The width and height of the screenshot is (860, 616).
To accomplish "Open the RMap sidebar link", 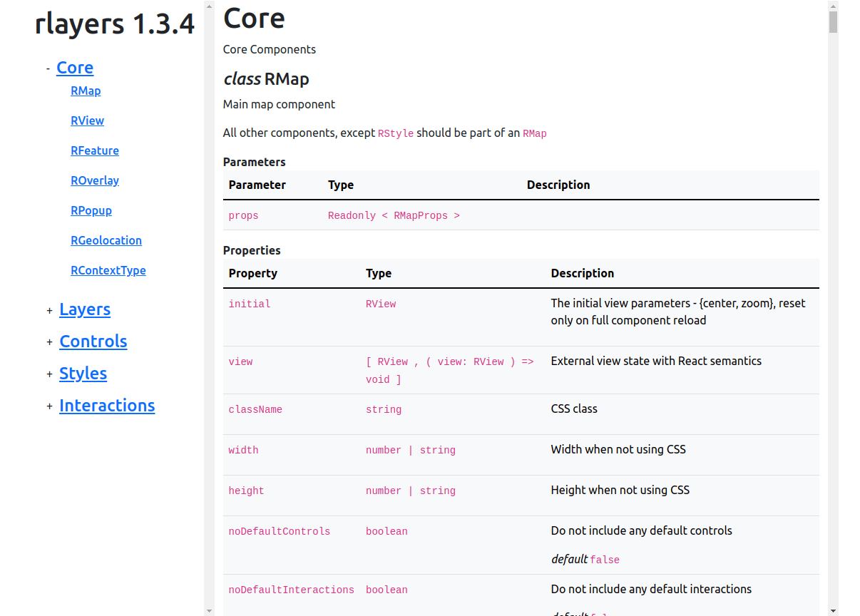I will (86, 91).
